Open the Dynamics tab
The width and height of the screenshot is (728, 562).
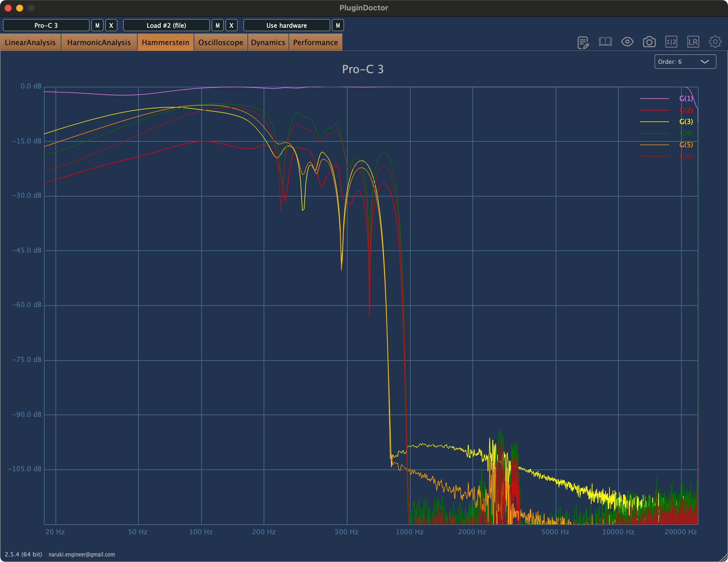click(x=268, y=42)
